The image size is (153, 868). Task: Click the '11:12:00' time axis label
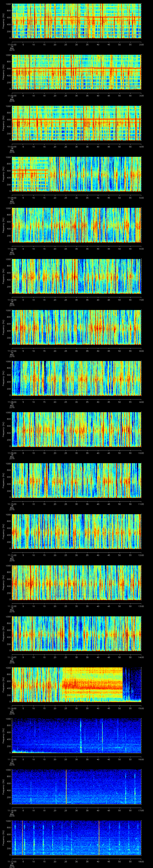click(x=12, y=606)
